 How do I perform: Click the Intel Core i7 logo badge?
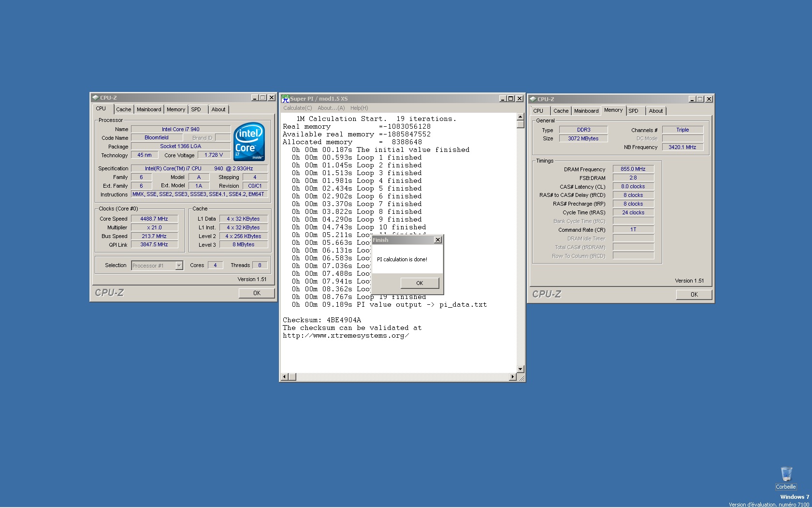[x=249, y=142]
